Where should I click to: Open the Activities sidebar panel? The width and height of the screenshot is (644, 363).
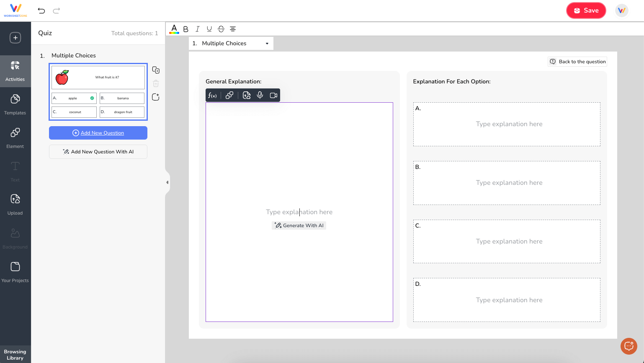15,71
